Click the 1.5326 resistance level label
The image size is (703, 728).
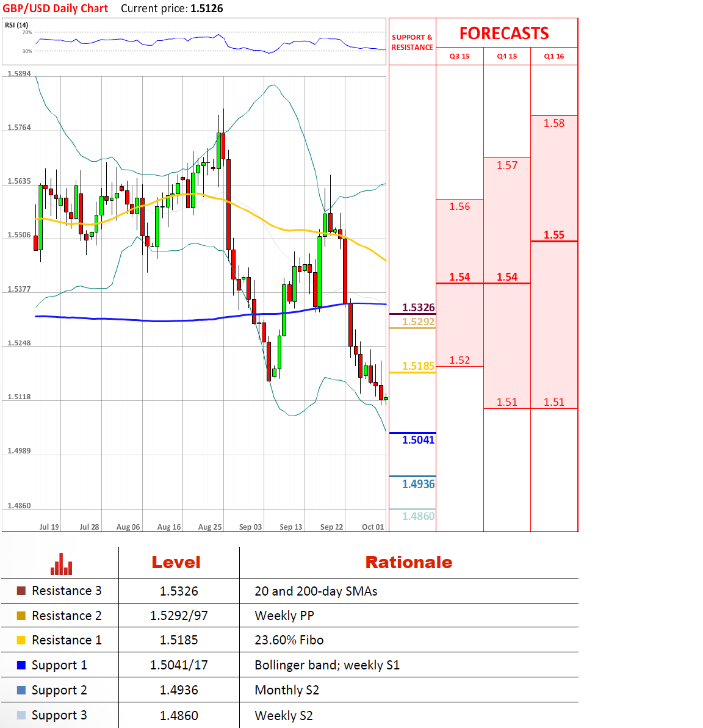(419, 308)
